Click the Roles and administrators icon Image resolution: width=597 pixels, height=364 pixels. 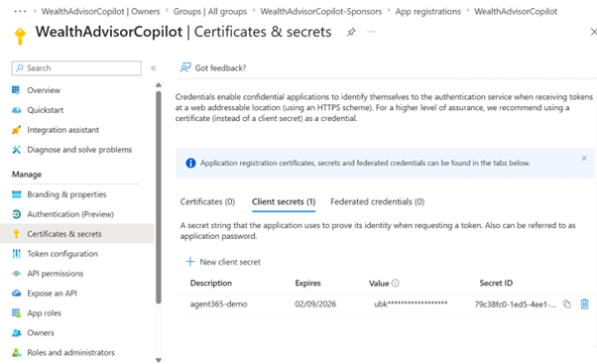click(x=17, y=352)
